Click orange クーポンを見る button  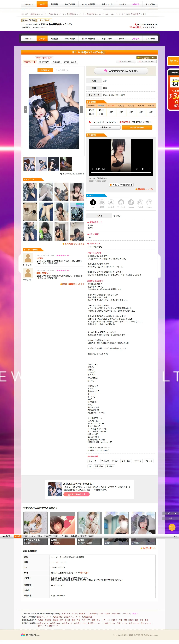point(137,127)
